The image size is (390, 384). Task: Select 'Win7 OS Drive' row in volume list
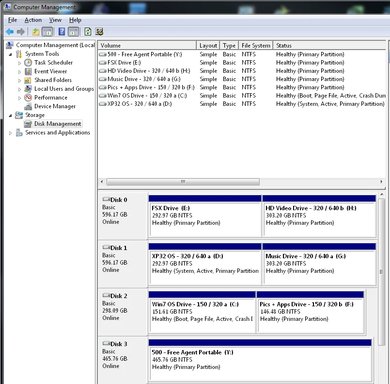242,96
